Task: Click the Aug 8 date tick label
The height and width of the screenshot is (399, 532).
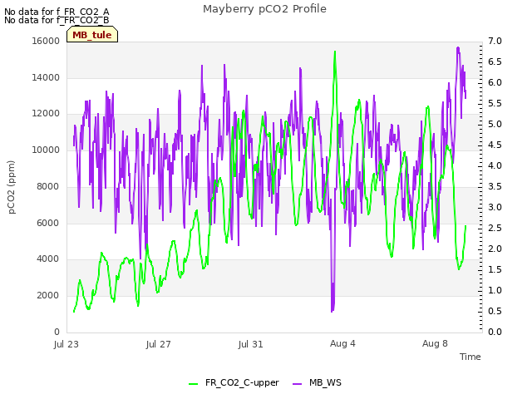Action: click(x=435, y=343)
